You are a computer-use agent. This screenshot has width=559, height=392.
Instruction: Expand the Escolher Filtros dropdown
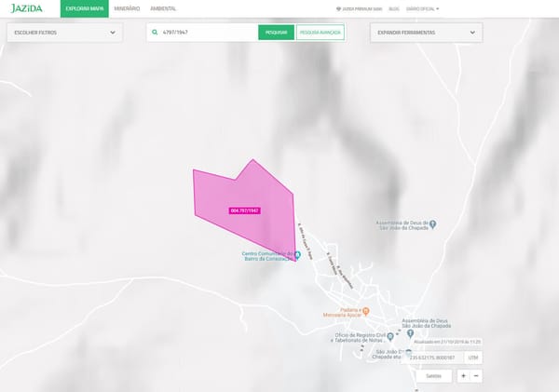(x=63, y=33)
